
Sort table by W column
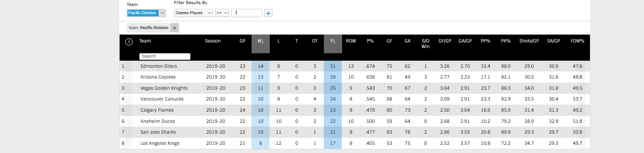[261, 41]
